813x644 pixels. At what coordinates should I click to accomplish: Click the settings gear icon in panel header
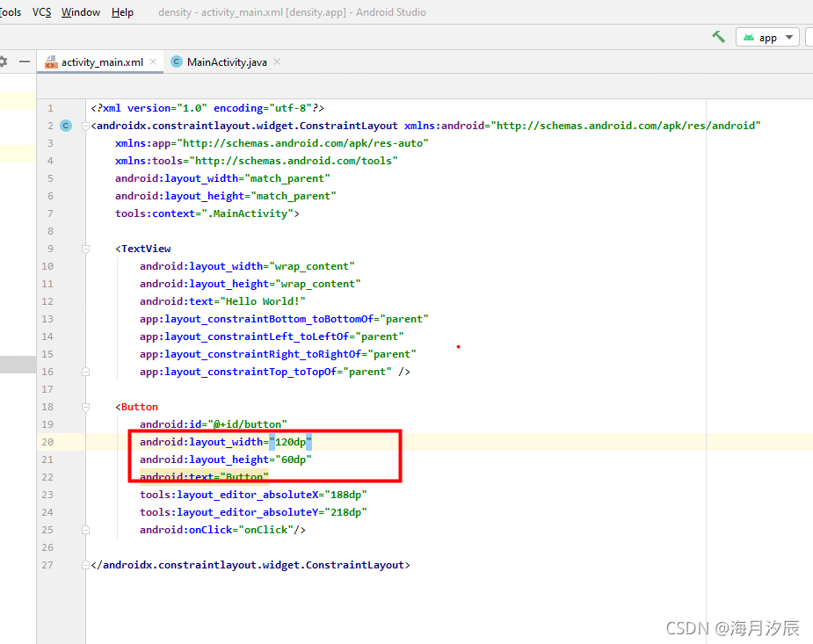coord(4,62)
